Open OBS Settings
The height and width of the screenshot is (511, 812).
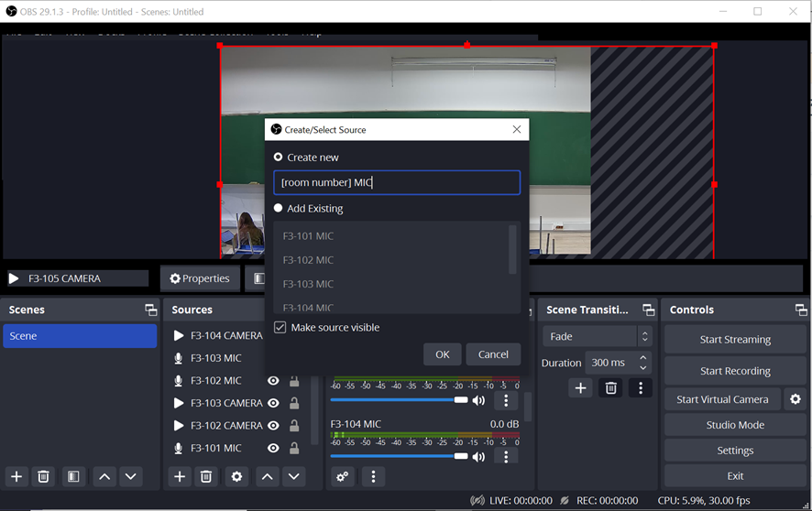(735, 451)
